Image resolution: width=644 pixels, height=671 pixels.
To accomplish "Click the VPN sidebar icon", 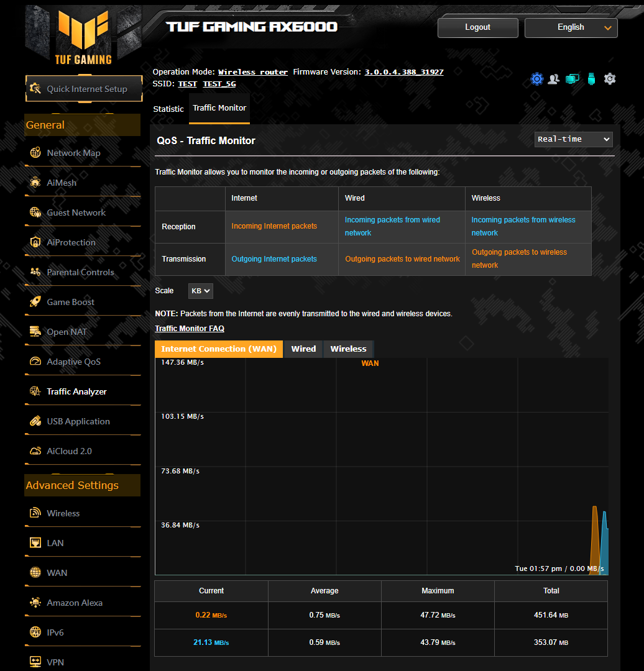I will tap(35, 662).
